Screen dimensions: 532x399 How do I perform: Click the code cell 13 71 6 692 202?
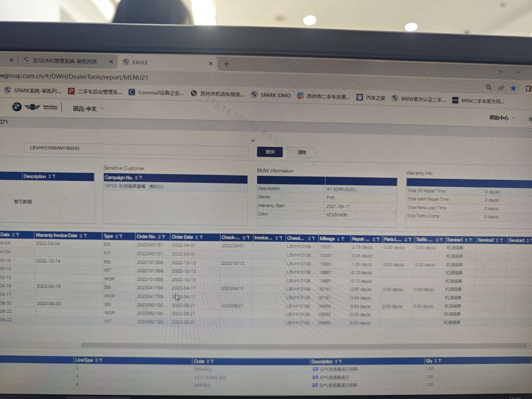click(x=210, y=377)
